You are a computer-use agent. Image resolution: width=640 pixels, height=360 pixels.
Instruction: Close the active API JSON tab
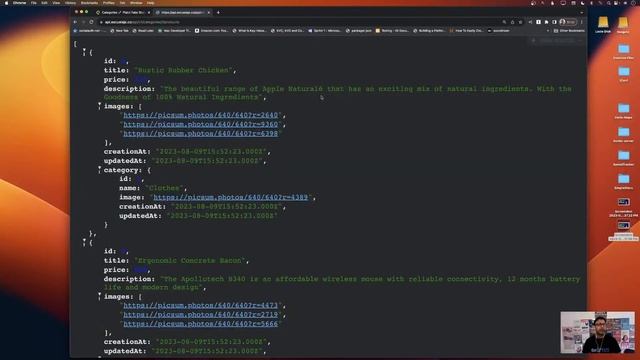click(209, 13)
